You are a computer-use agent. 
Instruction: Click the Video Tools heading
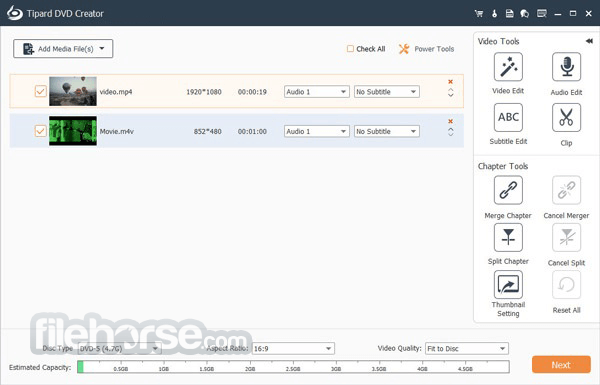pos(498,41)
